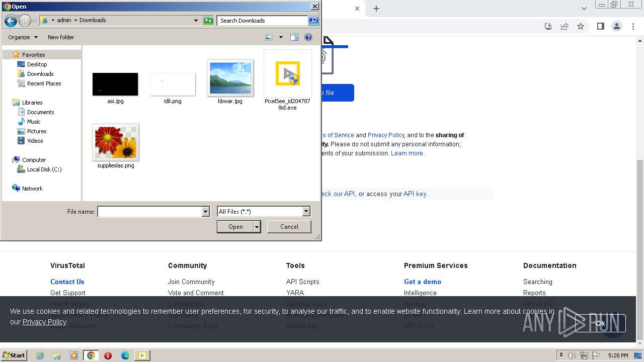The width and height of the screenshot is (644, 362).
Task: Open Recent Places in the sidebar
Action: click(x=44, y=83)
